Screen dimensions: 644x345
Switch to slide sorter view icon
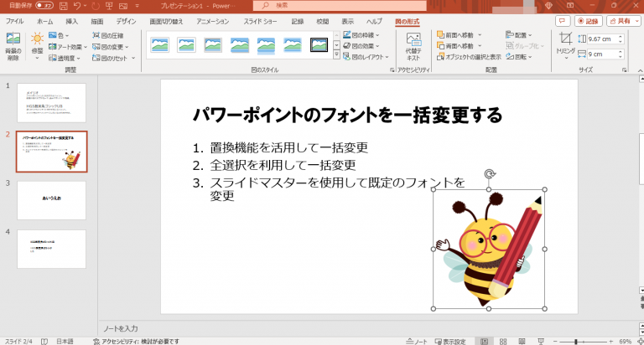coord(503,342)
